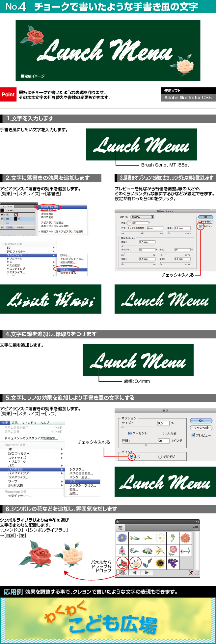Choose the blue aster flower symbol
Screen dimensions: 216x644
(x=122, y=538)
